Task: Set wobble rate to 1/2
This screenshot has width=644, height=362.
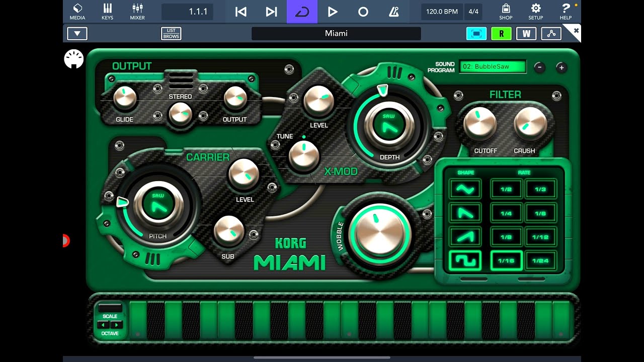Action: (506, 189)
